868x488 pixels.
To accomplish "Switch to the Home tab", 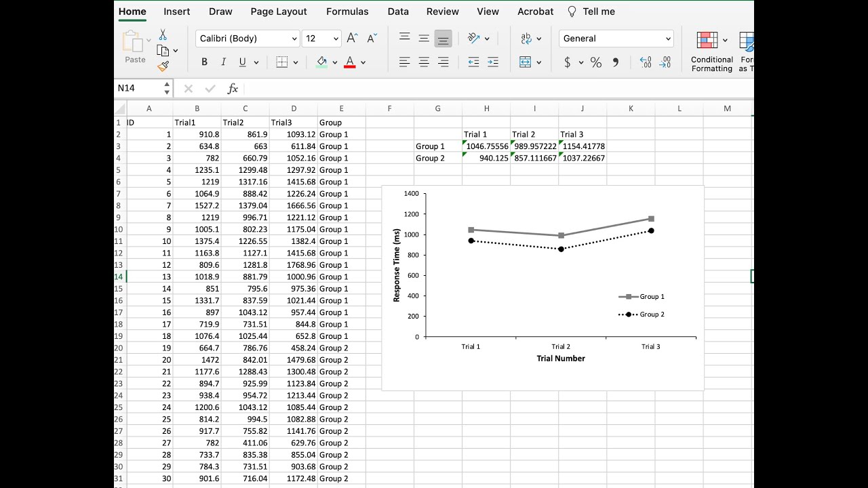I will [132, 12].
